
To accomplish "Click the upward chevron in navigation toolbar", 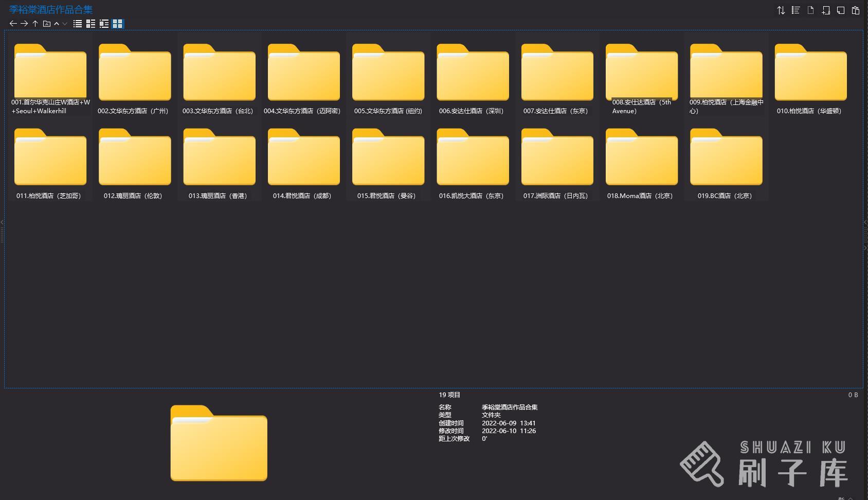I will [57, 24].
